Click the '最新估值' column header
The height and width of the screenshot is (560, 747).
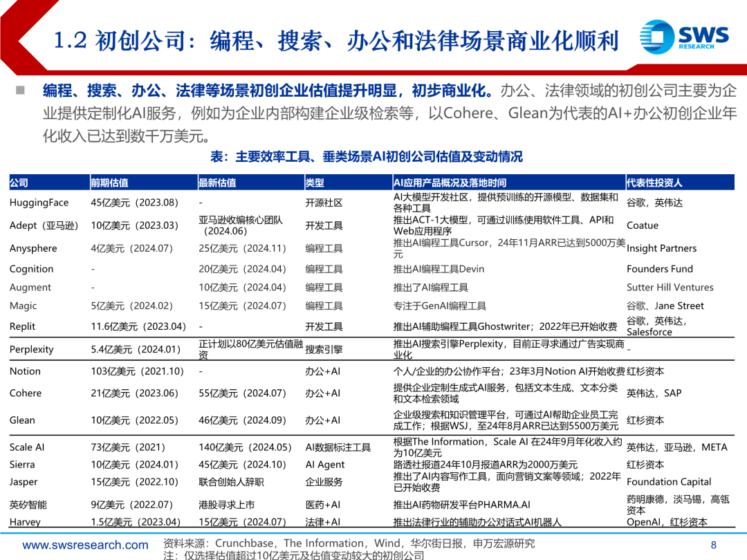[217, 183]
